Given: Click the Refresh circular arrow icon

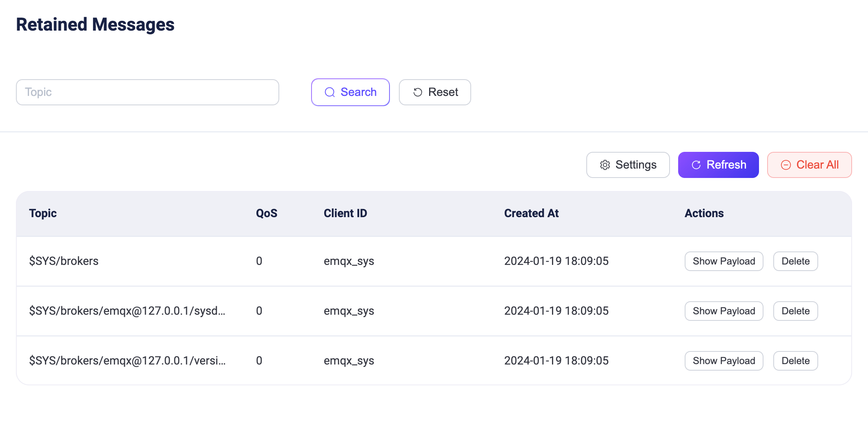Looking at the screenshot, I should [x=696, y=165].
